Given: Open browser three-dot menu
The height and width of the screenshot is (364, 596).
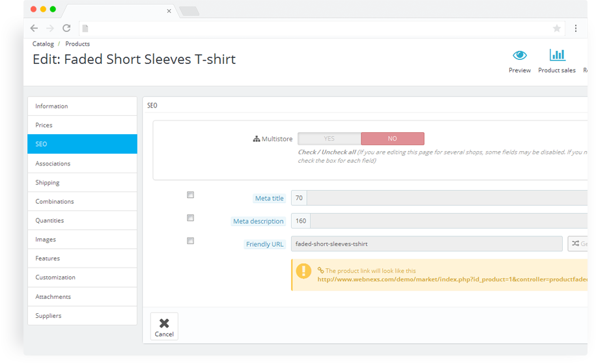Looking at the screenshot, I should [x=576, y=29].
